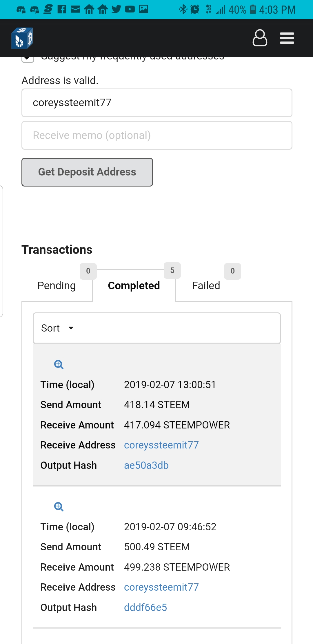Click the coreyssteemit77 address input field
The height and width of the screenshot is (644, 313).
157,103
